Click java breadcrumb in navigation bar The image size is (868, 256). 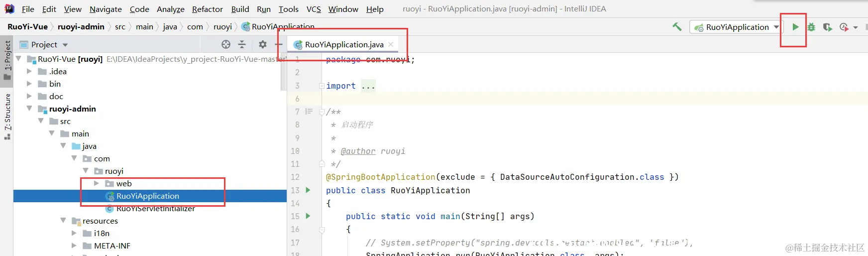170,27
